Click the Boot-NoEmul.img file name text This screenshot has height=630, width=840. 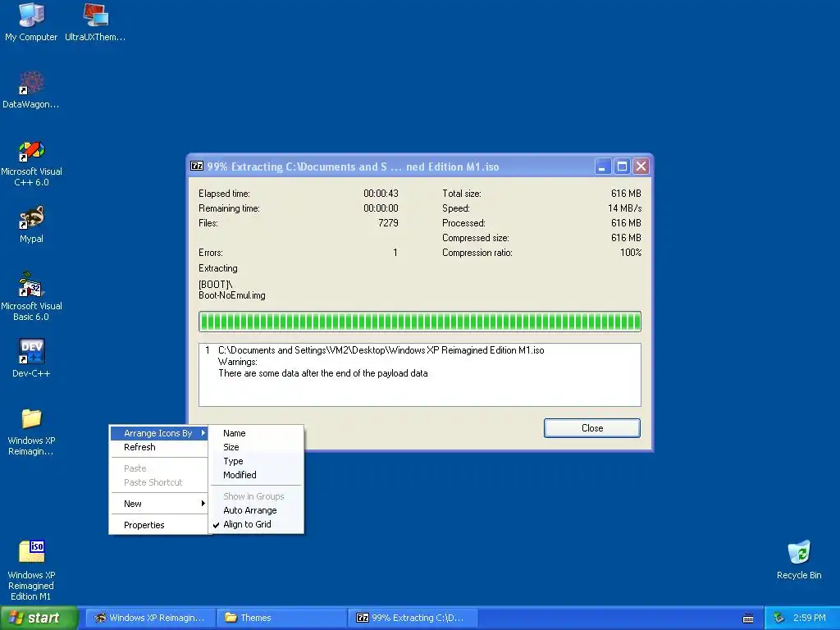232,295
